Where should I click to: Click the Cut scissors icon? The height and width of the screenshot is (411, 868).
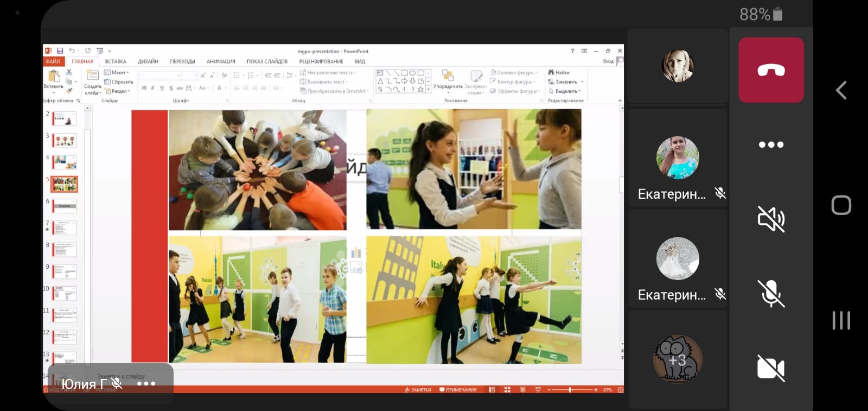coord(69,72)
